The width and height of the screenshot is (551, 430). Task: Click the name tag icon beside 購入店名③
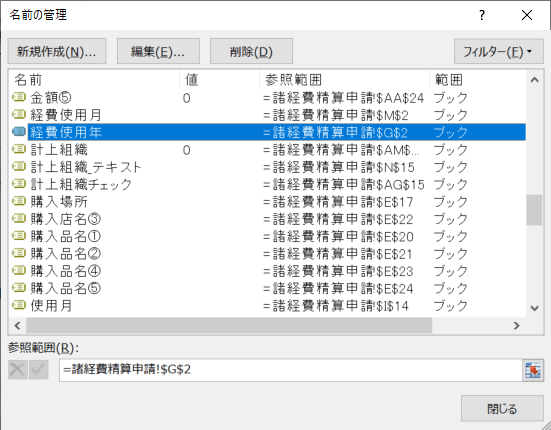point(19,219)
